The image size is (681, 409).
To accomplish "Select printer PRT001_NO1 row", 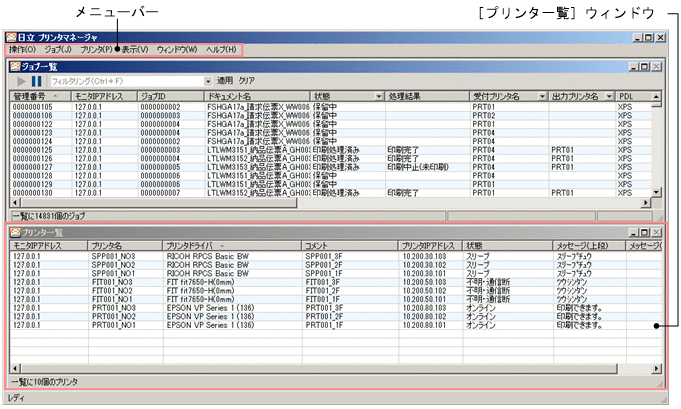I will [336, 325].
